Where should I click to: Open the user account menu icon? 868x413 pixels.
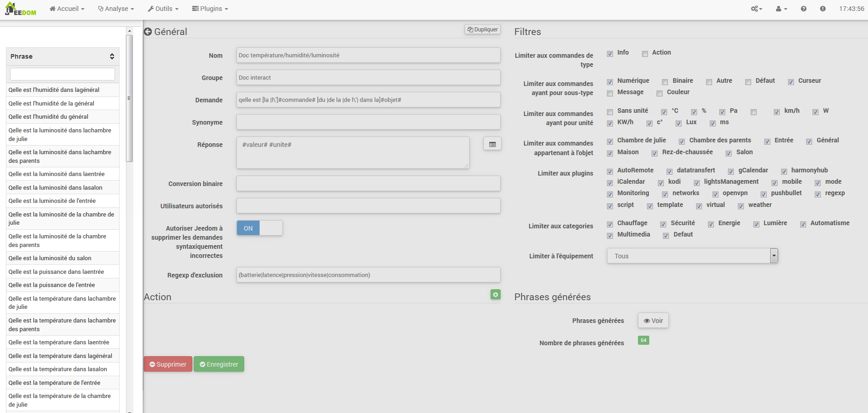[x=781, y=9]
